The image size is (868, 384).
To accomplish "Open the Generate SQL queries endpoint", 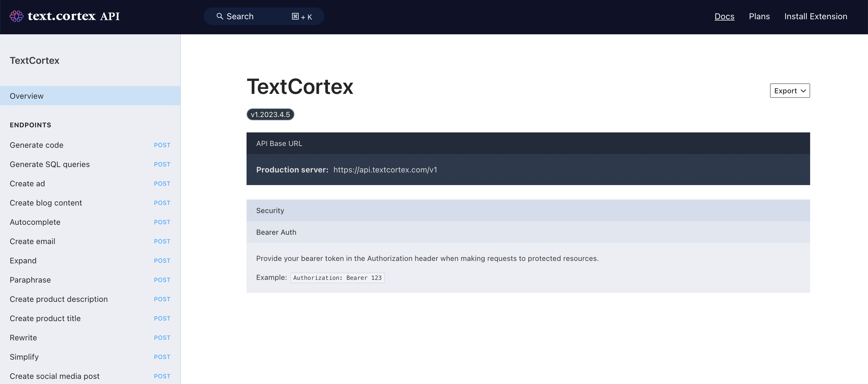I will pyautogui.click(x=49, y=164).
